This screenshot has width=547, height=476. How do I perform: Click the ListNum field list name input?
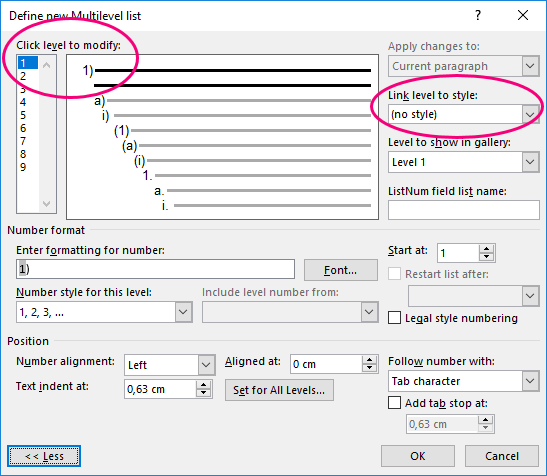pyautogui.click(x=464, y=210)
